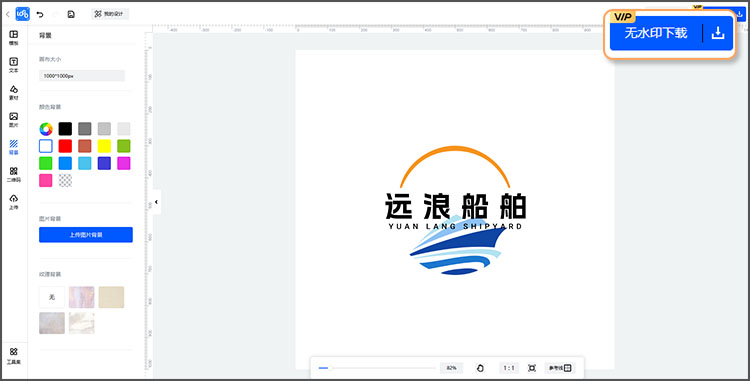The width and height of the screenshot is (750, 381).
Task: Open the 图片 images panel
Action: tap(14, 120)
